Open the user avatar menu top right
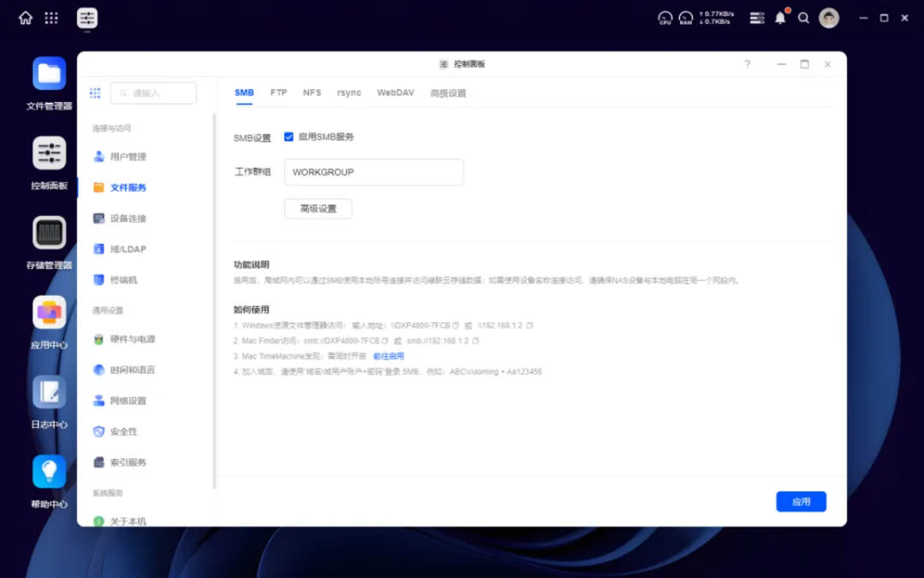Screen dimensions: 924x578 828,17
